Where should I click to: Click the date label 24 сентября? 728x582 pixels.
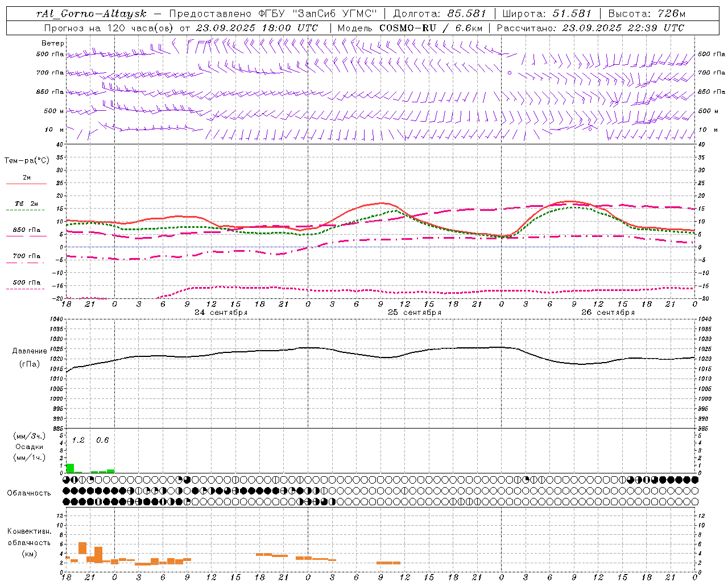pyautogui.click(x=221, y=313)
